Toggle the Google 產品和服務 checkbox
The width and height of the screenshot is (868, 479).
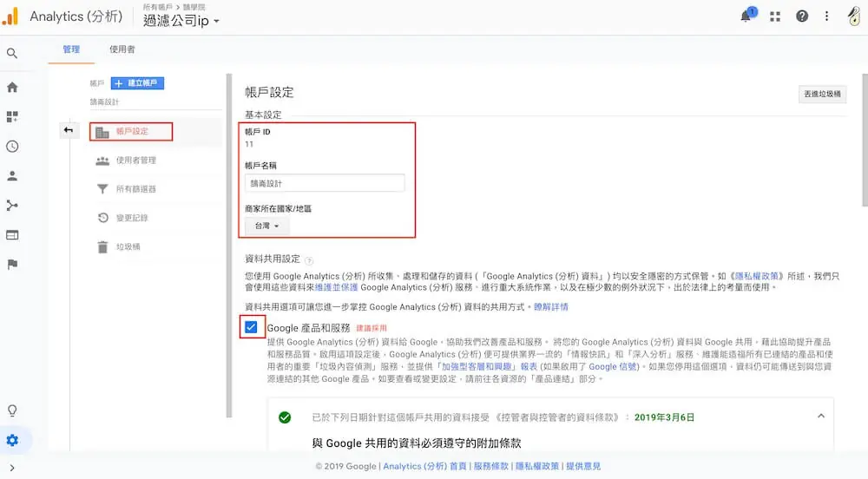252,327
